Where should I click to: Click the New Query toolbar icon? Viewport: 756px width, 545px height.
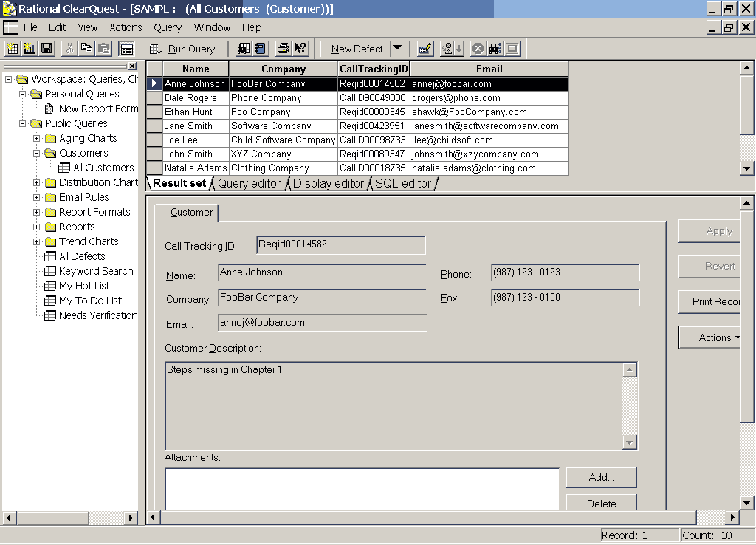pos(12,48)
